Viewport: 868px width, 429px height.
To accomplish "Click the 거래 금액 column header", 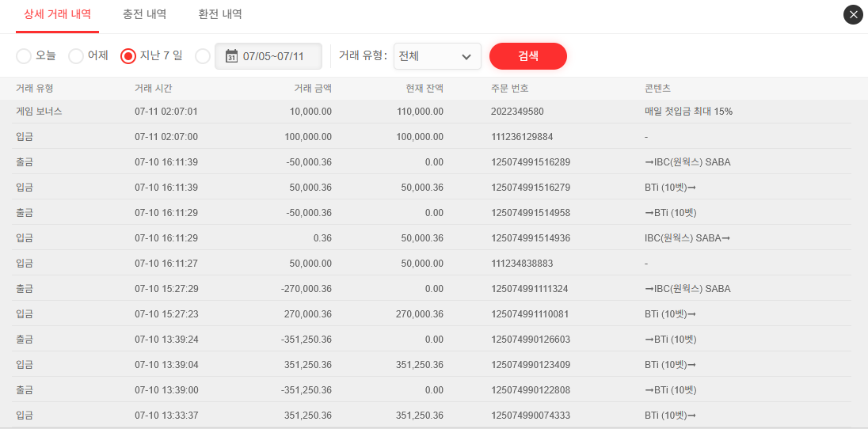I will [312, 88].
